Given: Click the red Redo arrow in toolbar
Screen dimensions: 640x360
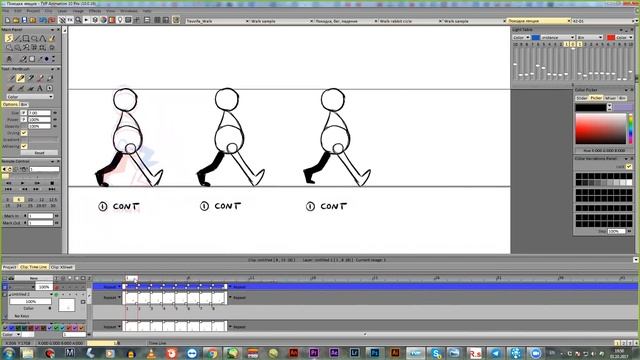Looking at the screenshot, I should (x=52, y=20).
